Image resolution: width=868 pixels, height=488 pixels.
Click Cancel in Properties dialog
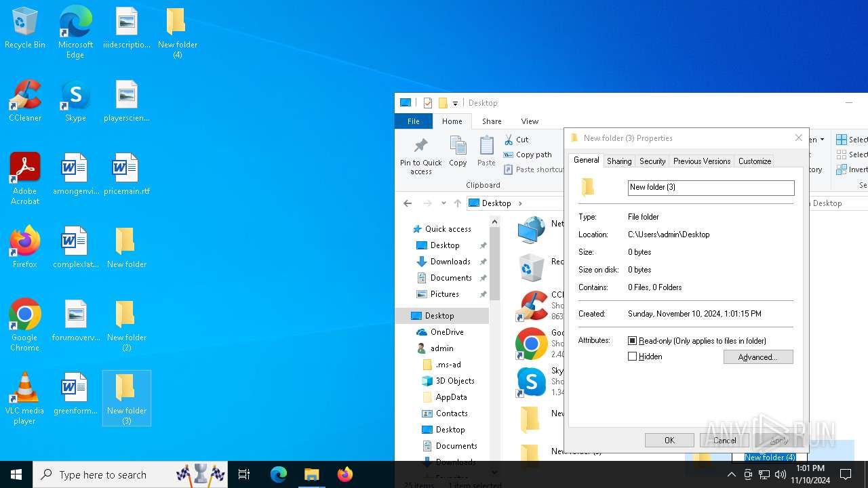pyautogui.click(x=724, y=441)
